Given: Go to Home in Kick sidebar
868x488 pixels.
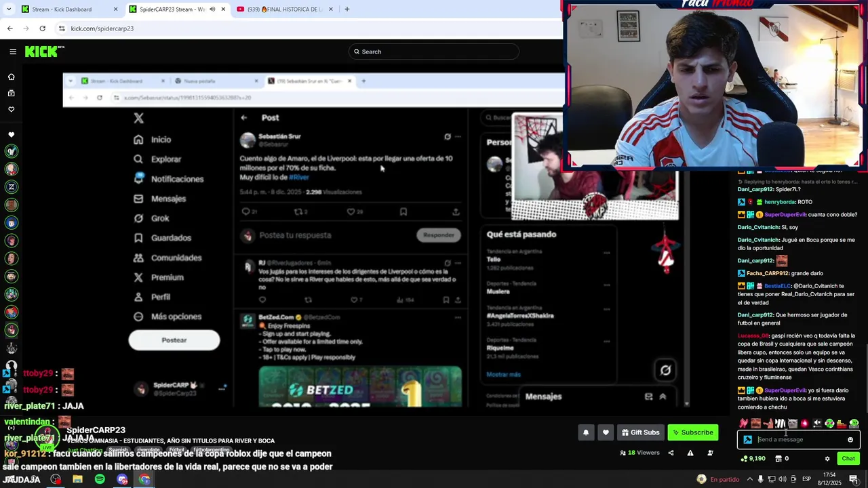Looking at the screenshot, I should [x=11, y=77].
